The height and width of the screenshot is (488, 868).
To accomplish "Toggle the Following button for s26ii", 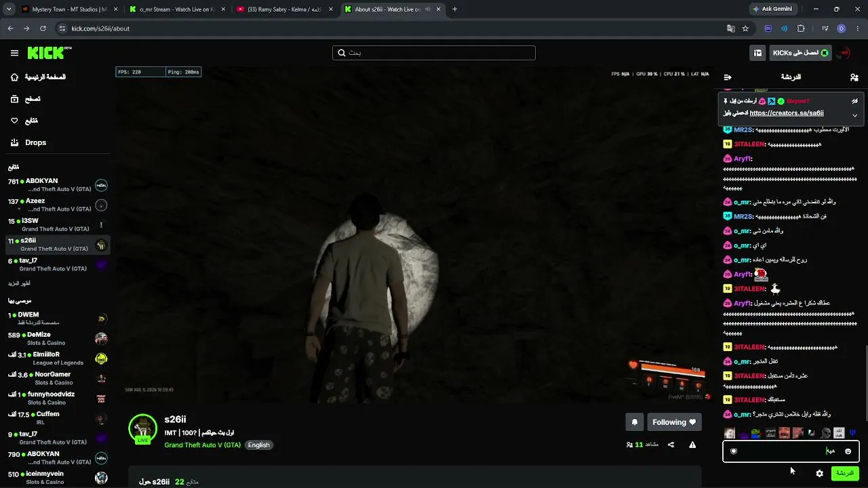I will [x=674, y=422].
